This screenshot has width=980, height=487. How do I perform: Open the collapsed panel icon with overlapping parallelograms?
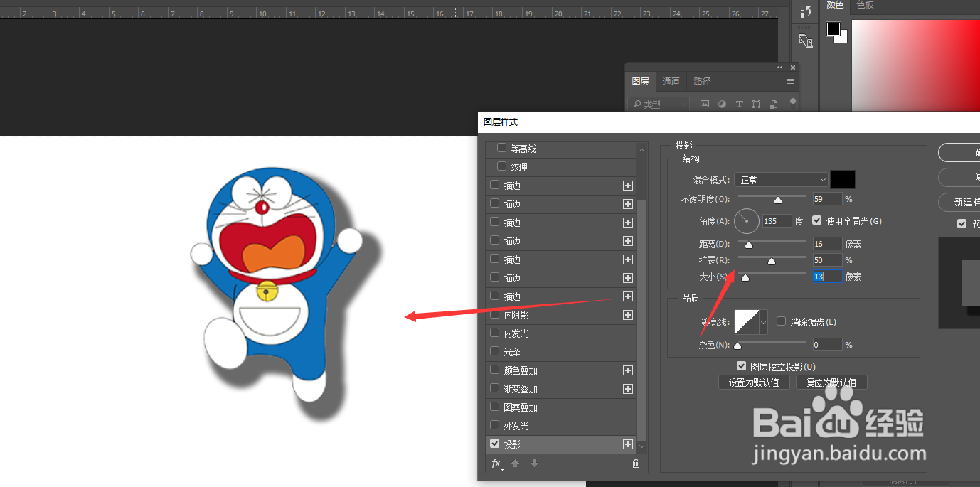[x=806, y=41]
